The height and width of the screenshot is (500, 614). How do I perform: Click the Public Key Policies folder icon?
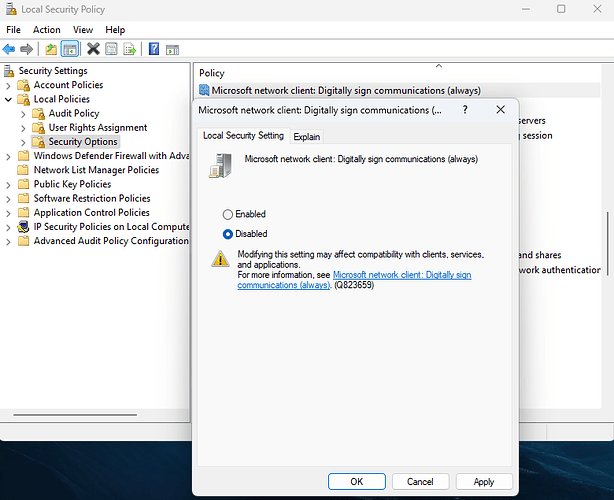click(23, 184)
